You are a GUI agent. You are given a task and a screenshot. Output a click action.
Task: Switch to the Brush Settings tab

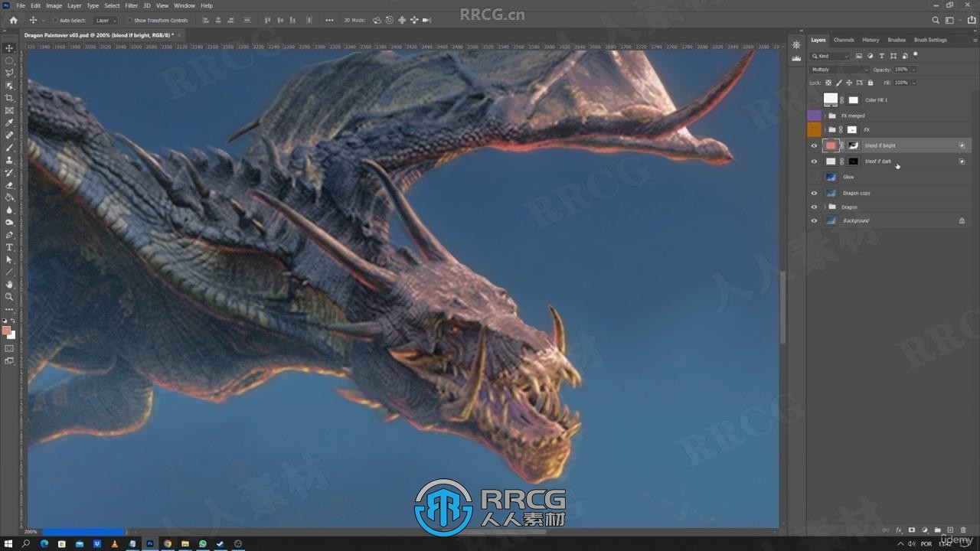[930, 40]
